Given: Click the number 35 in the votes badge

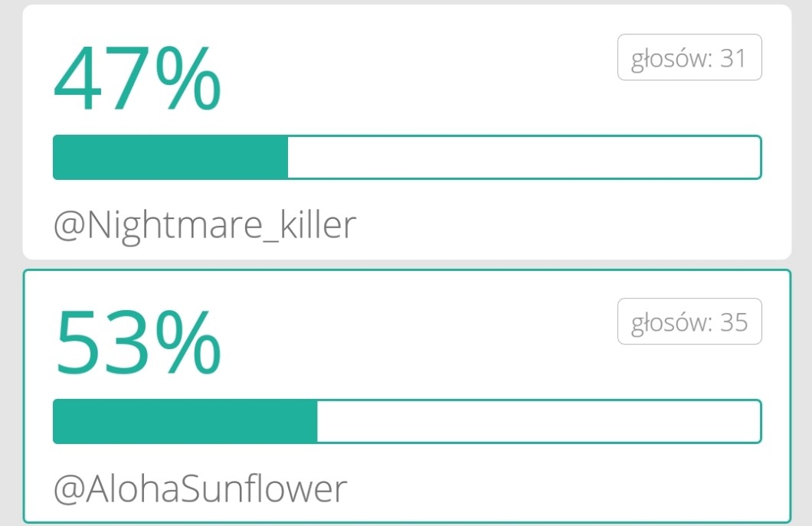Looking at the screenshot, I should [x=733, y=322].
